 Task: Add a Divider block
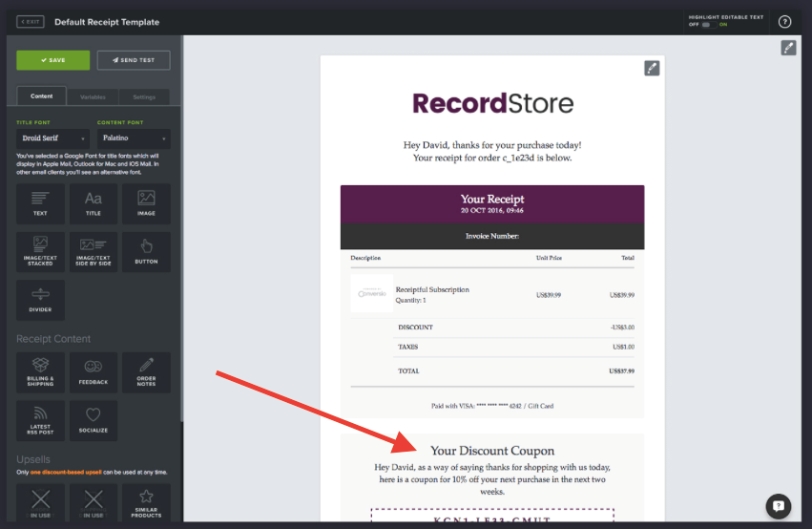pos(40,300)
